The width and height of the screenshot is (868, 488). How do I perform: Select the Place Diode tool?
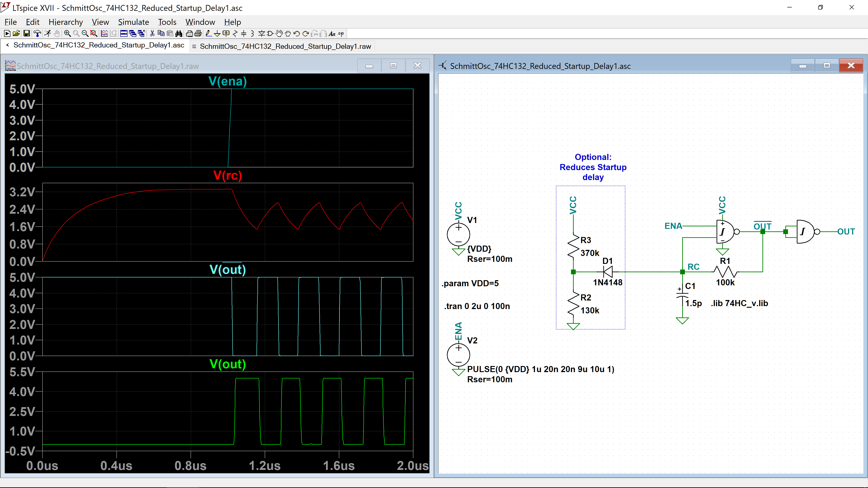click(262, 34)
